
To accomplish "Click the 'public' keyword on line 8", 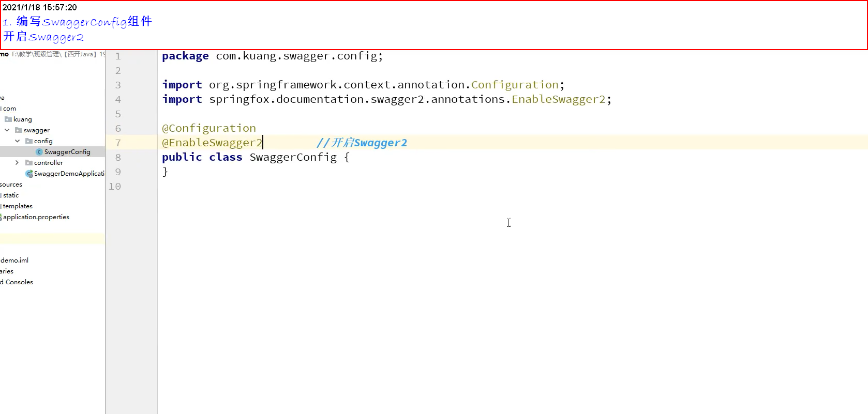I will pos(182,157).
